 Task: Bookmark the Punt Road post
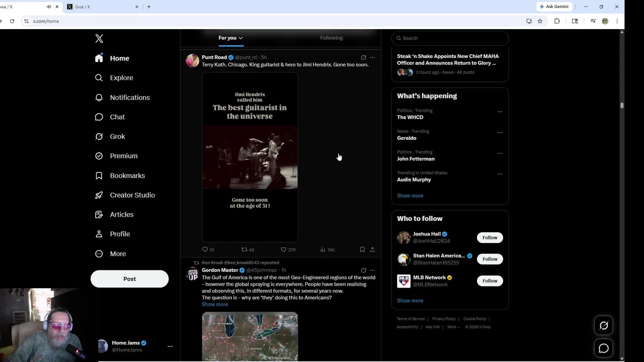click(362, 249)
